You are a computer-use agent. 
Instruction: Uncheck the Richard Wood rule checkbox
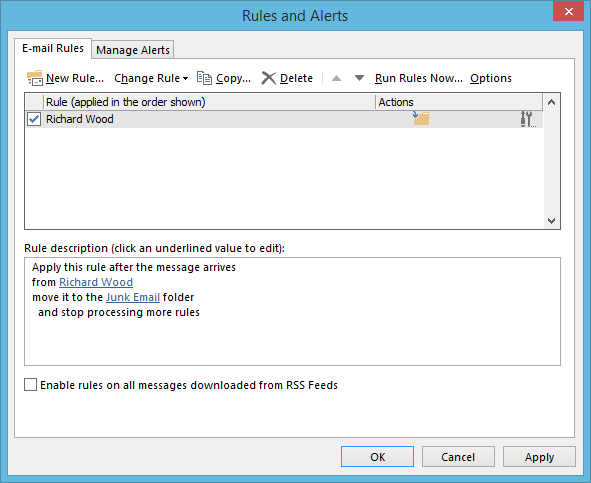[34, 119]
